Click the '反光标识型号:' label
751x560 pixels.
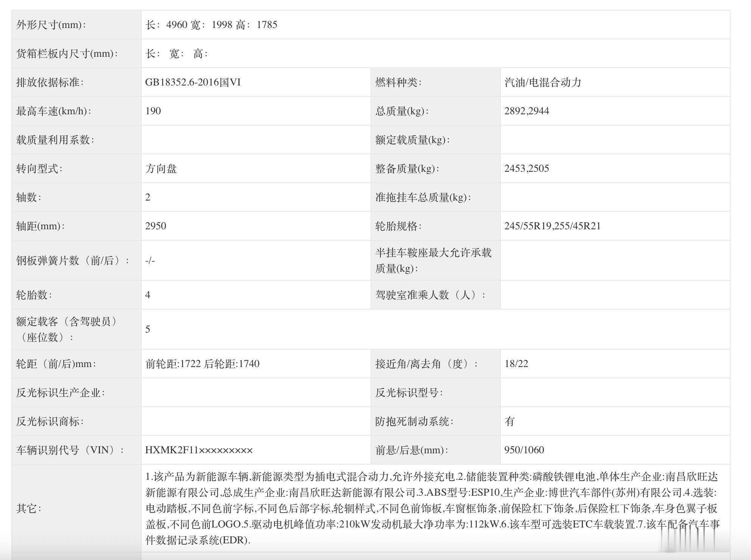coord(409,392)
